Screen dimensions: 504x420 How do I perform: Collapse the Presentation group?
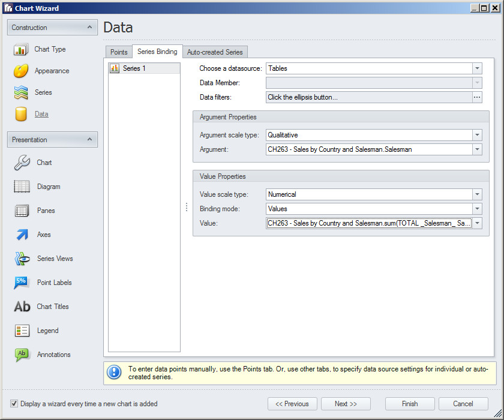pyautogui.click(x=89, y=139)
